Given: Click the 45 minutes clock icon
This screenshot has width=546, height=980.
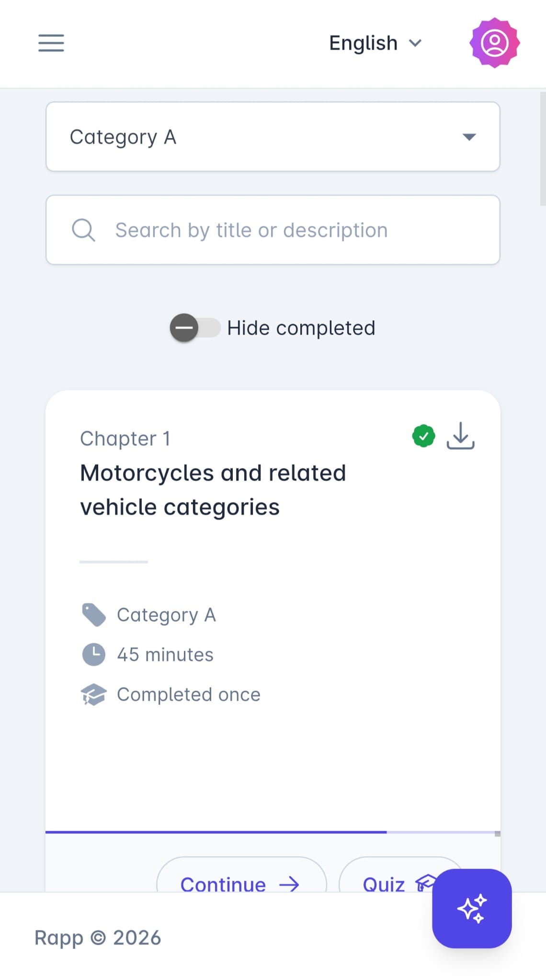Looking at the screenshot, I should tap(94, 654).
